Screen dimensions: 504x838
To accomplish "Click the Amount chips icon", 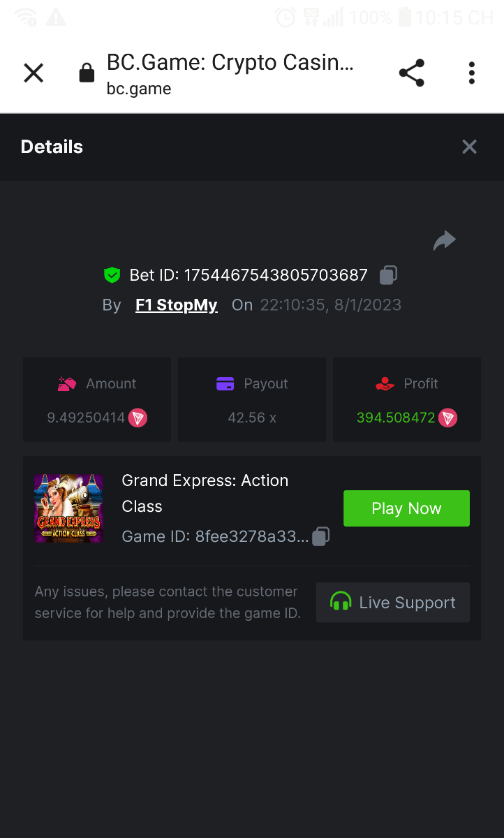I will 67,383.
